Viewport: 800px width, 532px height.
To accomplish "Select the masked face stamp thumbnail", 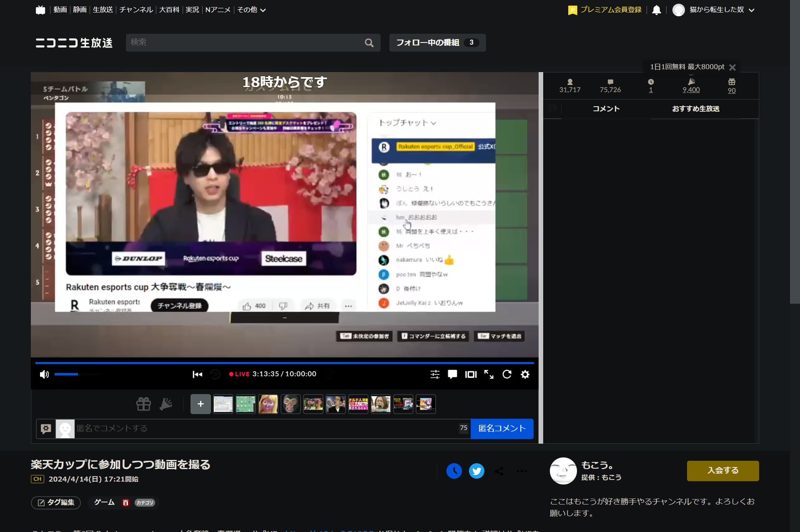I will coord(291,404).
